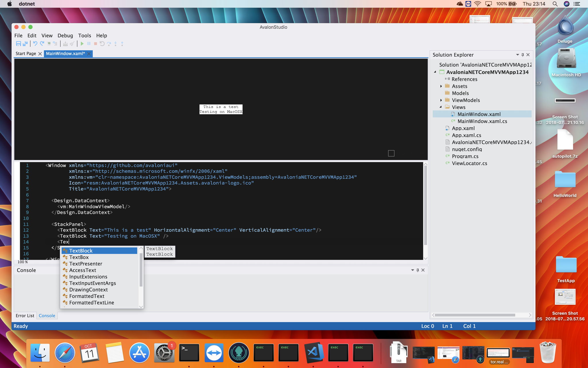Click the Save file toolbar icon
Image resolution: width=588 pixels, height=368 pixels.
pyautogui.click(x=18, y=44)
